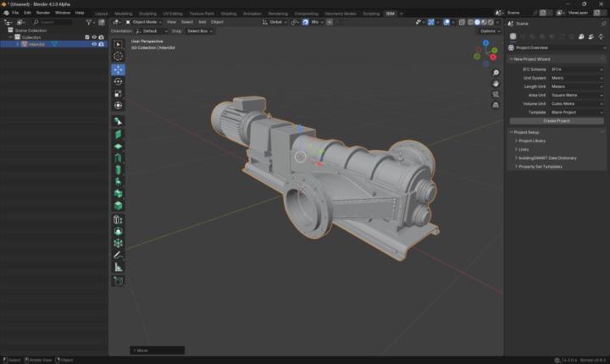610x364 pixels.
Task: Select the Rotate tool
Action: coord(118,81)
